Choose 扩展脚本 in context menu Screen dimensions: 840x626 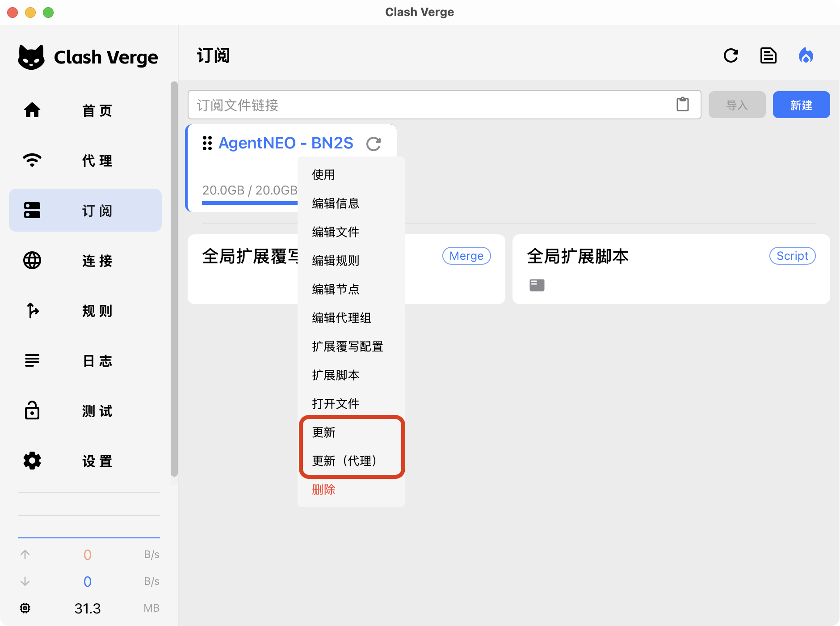point(351,375)
